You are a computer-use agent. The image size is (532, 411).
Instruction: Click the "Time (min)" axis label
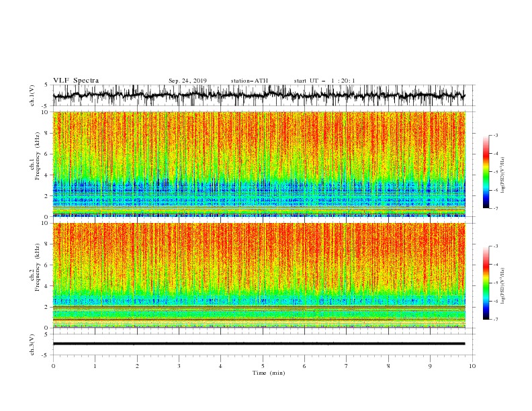(x=269, y=373)
